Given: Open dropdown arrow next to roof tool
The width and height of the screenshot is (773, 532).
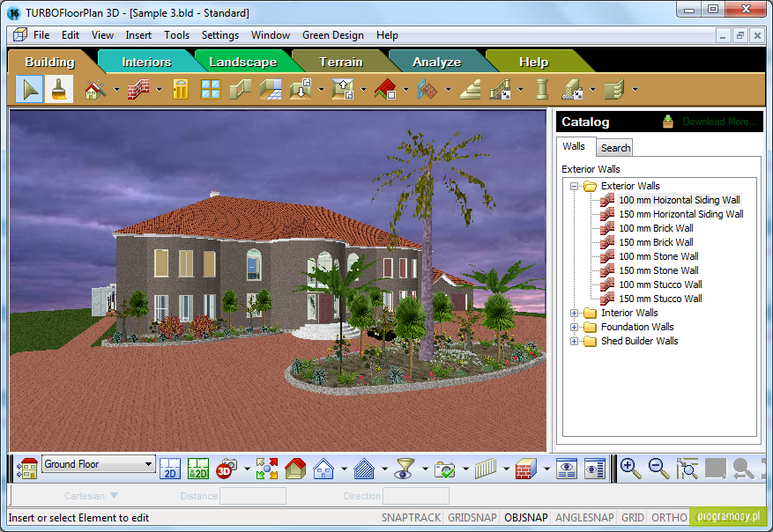Looking at the screenshot, I should [x=405, y=90].
